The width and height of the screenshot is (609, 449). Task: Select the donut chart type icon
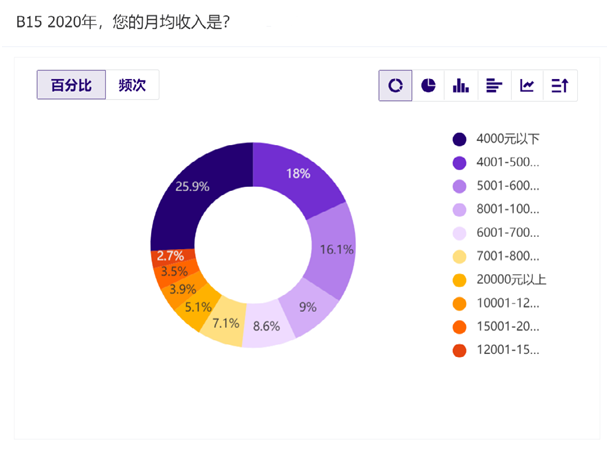(x=395, y=86)
